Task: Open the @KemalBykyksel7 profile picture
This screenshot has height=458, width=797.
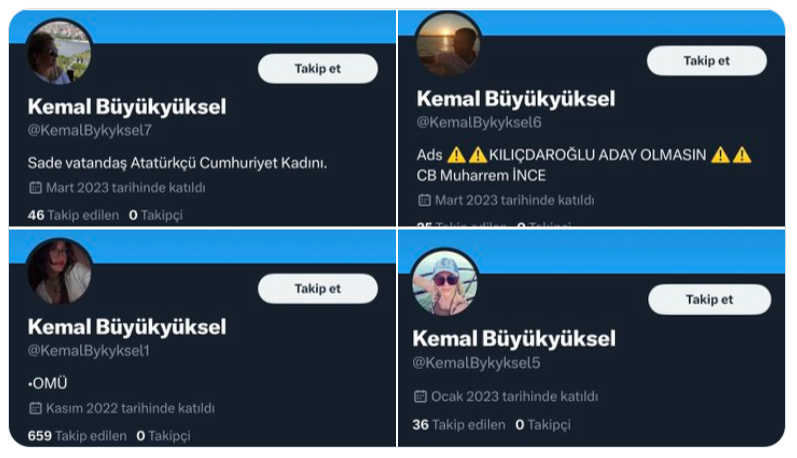Action: (59, 52)
